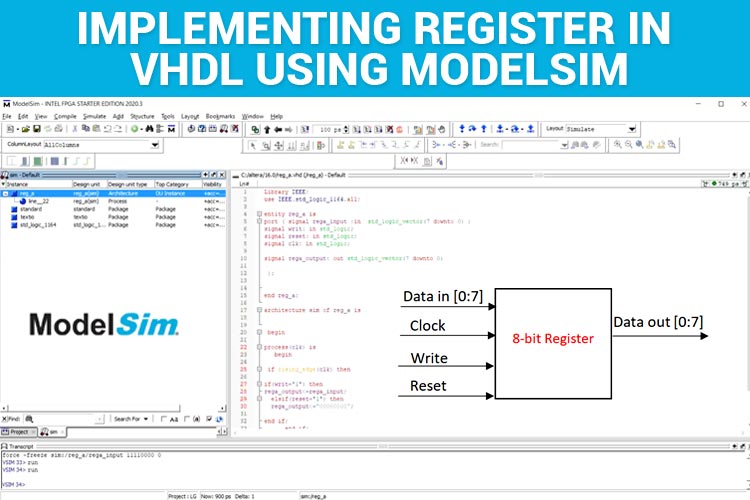Select the standard package row

113,209
